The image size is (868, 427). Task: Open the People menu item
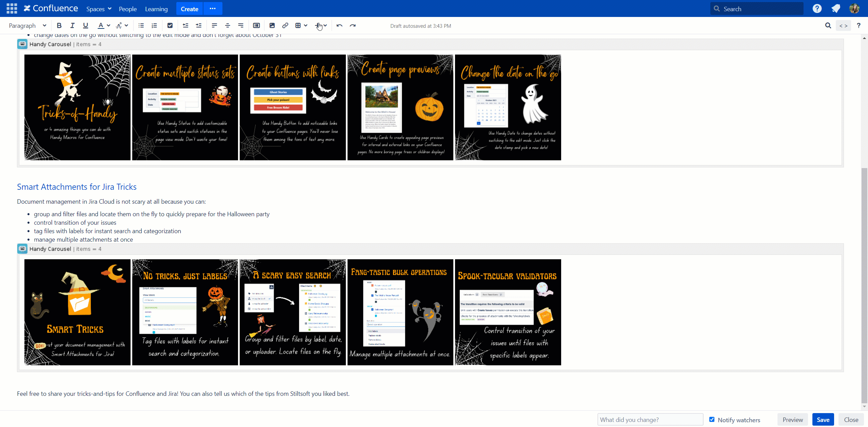tap(127, 9)
